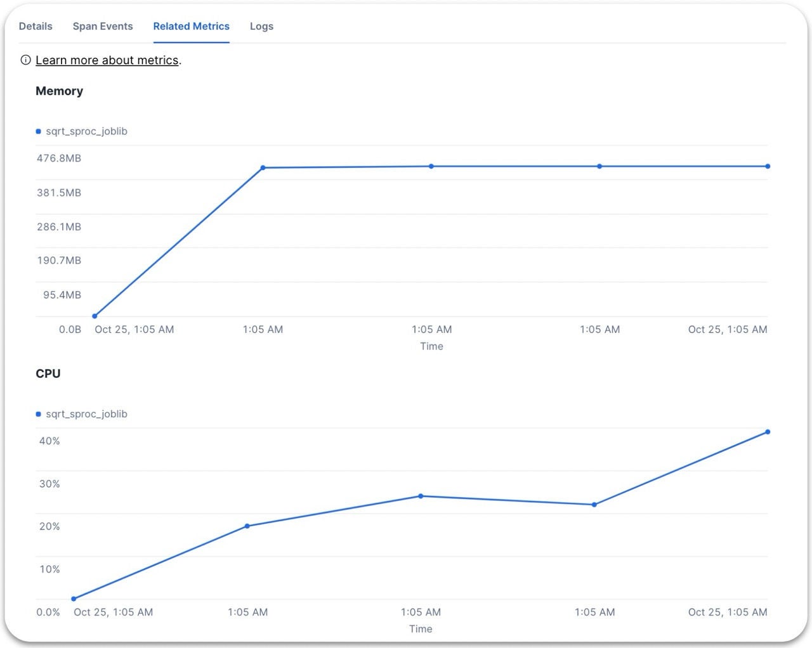Click the first CPU data point at 0.0%
The height and width of the screenshot is (648, 812).
click(74, 599)
